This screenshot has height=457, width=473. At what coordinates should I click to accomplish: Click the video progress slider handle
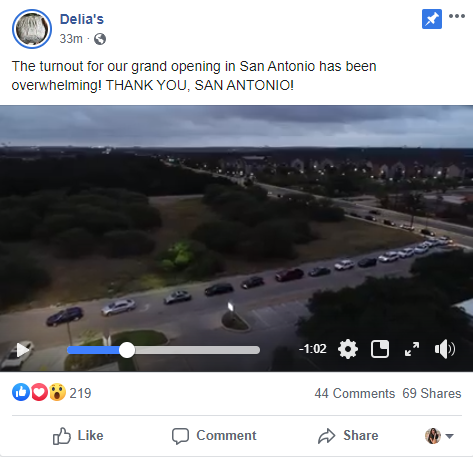tap(127, 350)
